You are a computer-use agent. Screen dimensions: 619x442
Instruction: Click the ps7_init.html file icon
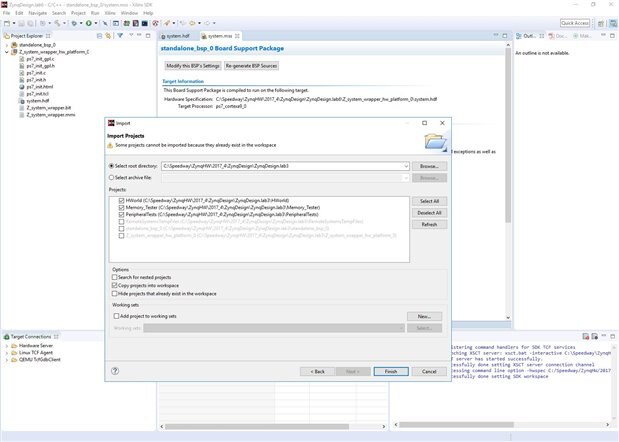coord(21,87)
